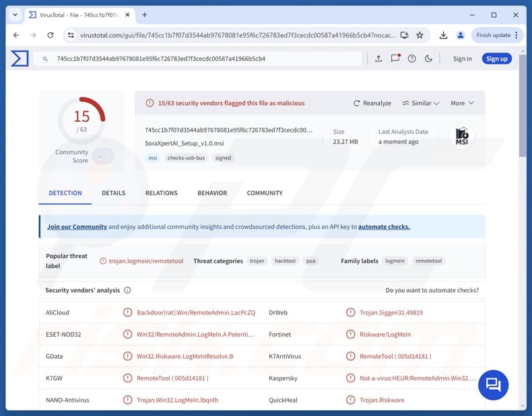Click the browser address bar URL
Image resolution: width=532 pixels, height=416 pixels.
(238, 35)
